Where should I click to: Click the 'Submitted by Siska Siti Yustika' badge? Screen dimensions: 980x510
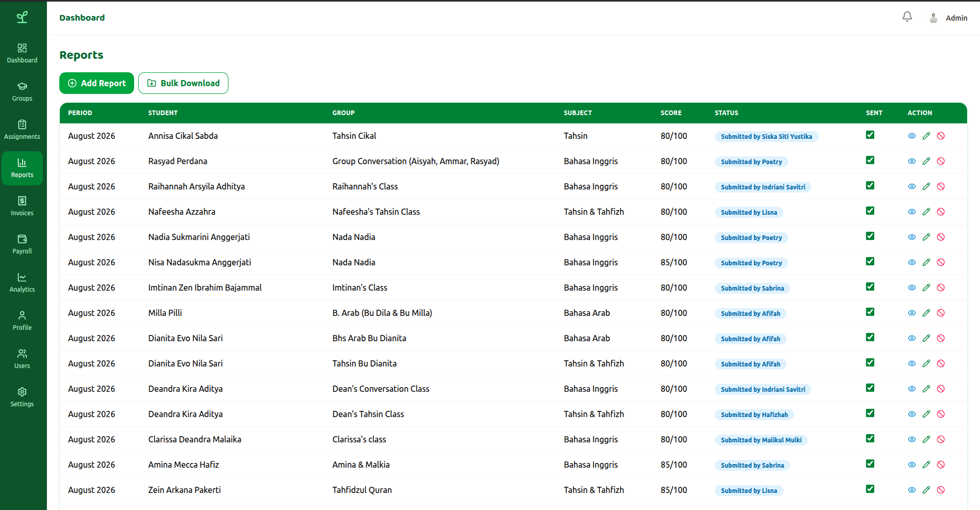(766, 136)
